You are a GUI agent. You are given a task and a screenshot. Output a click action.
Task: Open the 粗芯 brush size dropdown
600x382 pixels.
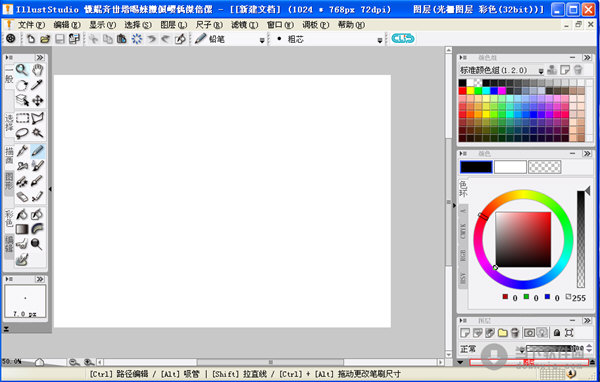380,40
